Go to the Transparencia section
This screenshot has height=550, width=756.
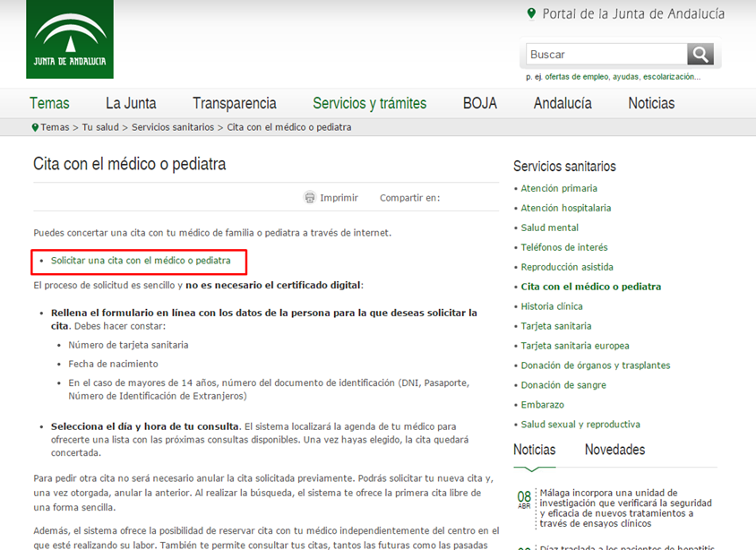click(235, 103)
